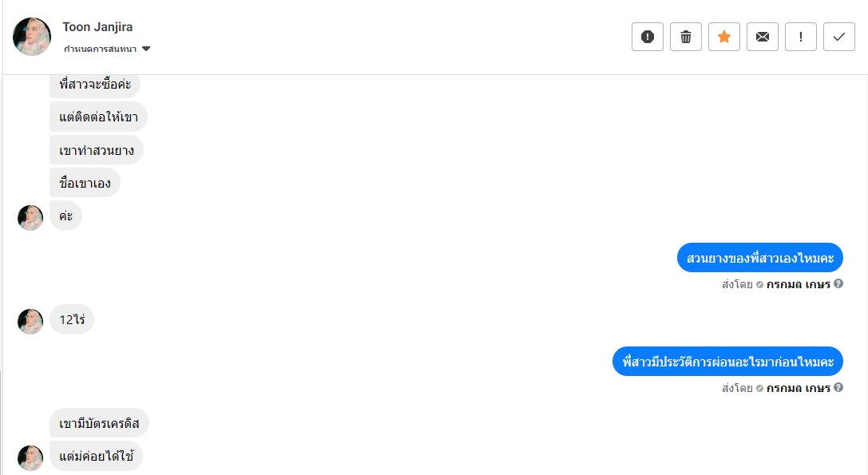Image resolution: width=868 pixels, height=475 pixels.
Task: Click the octagon spam report icon
Action: pyautogui.click(x=648, y=37)
